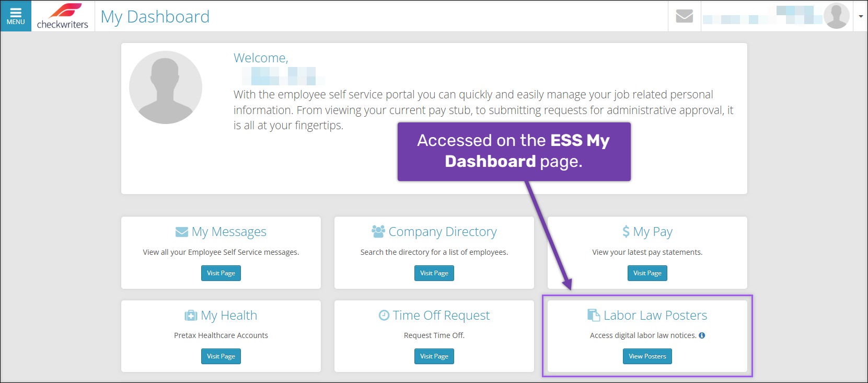Click the Labor Law Posters document icon
Viewport: 868px width, 383px height.
click(594, 315)
